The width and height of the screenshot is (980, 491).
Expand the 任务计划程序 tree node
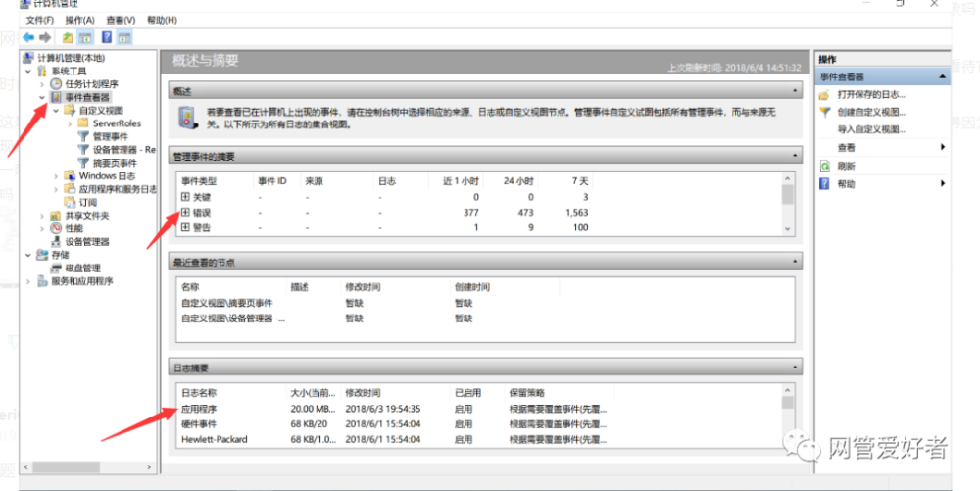[x=42, y=84]
